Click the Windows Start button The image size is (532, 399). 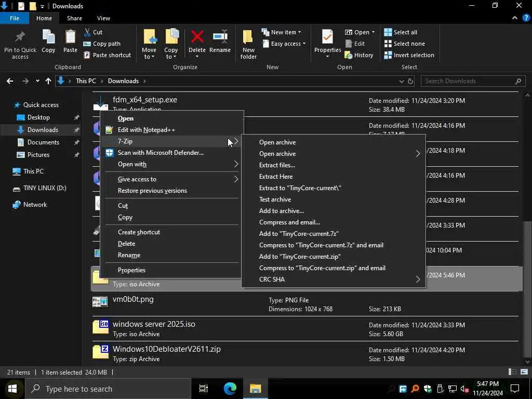(12, 389)
